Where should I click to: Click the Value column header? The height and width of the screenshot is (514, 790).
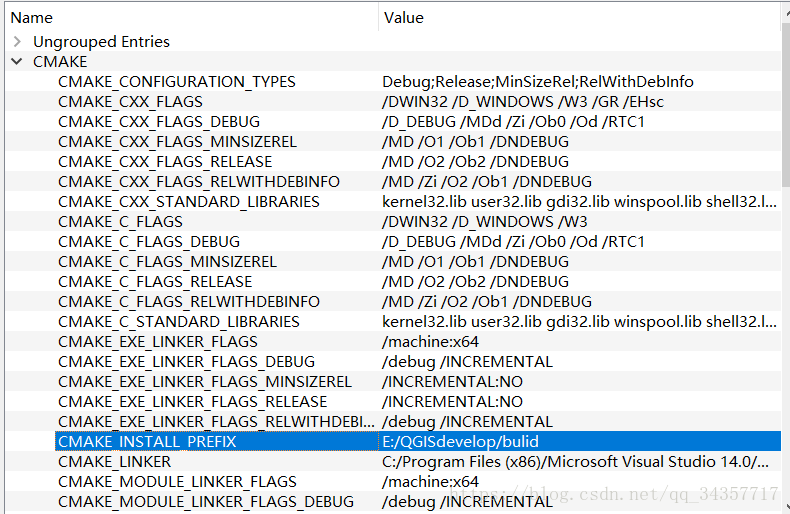pyautogui.click(x=404, y=18)
